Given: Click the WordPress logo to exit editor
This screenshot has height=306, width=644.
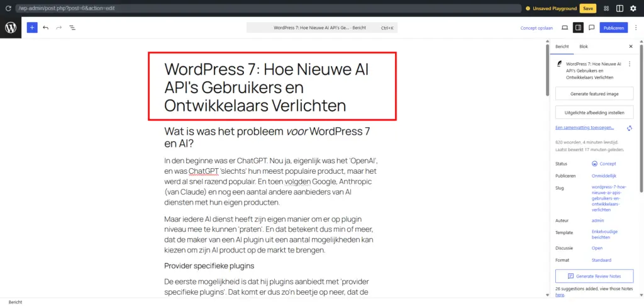Looking at the screenshot, I should tap(11, 28).
